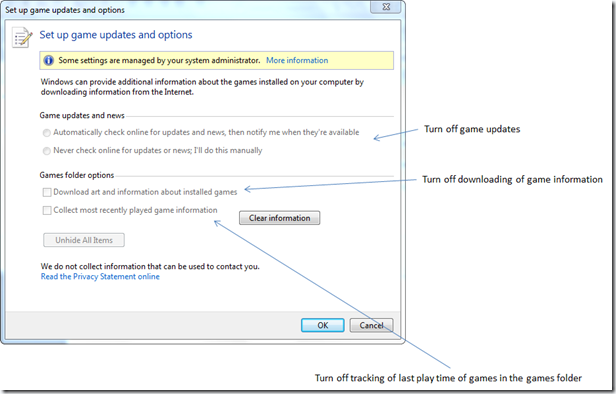Click 'We do not collect information' notice text
616x394 pixels.
coord(150,266)
